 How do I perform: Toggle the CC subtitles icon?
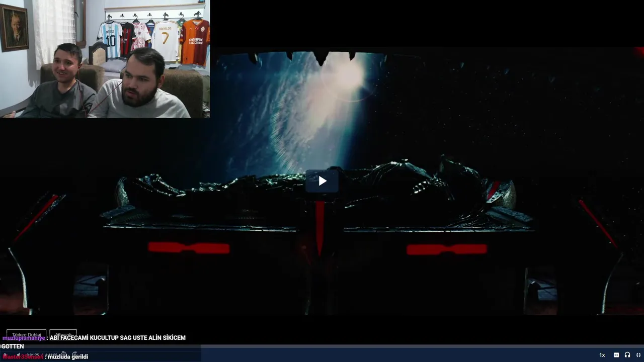coord(616,355)
